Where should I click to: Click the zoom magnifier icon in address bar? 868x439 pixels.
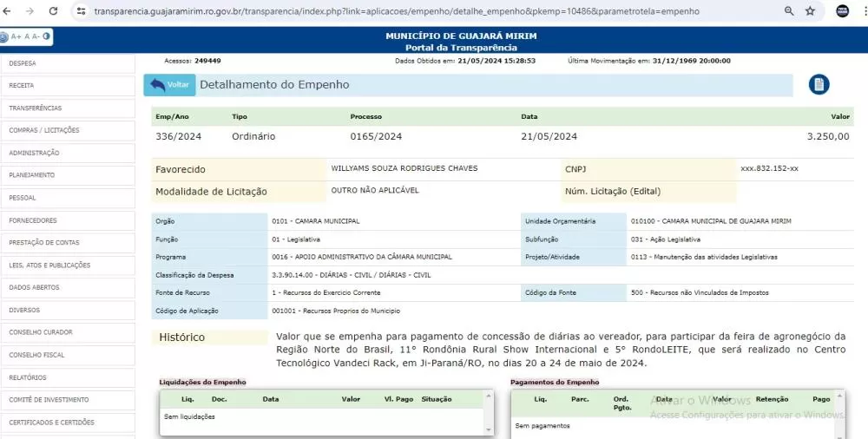[789, 11]
